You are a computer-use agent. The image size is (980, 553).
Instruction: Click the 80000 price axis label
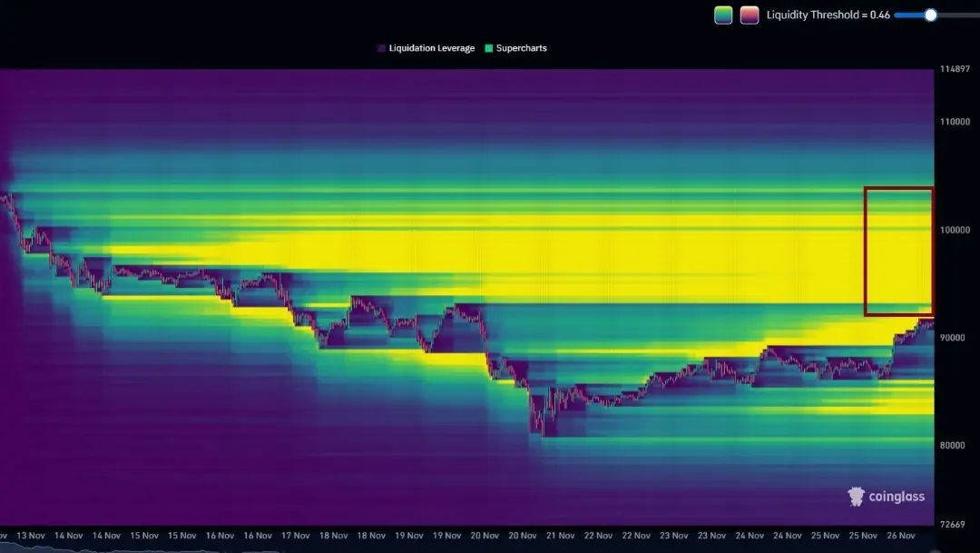(x=953, y=445)
